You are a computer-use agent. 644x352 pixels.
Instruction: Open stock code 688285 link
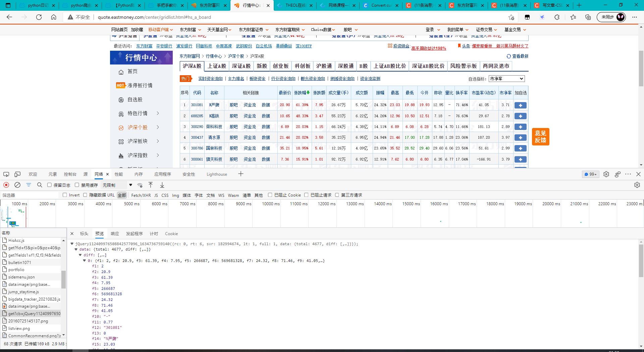[x=197, y=116]
